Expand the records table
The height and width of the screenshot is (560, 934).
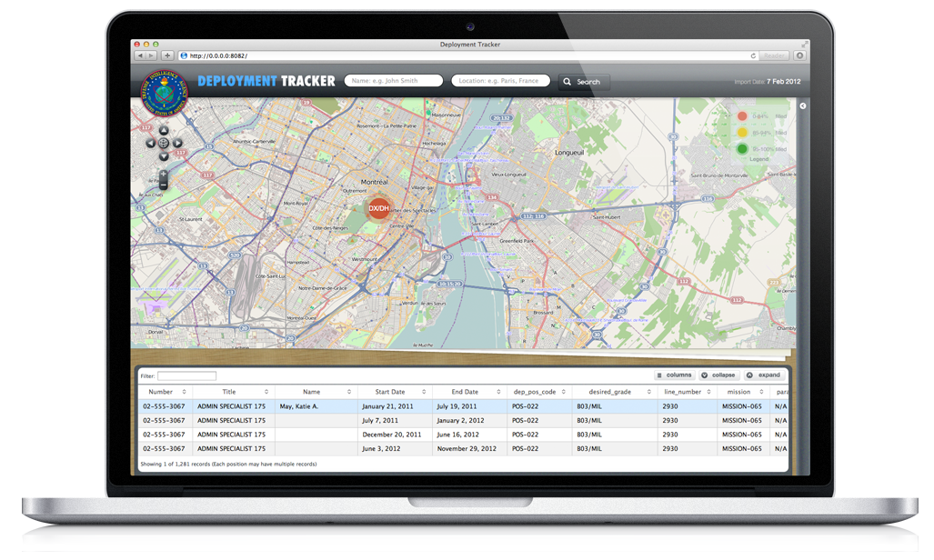[763, 375]
